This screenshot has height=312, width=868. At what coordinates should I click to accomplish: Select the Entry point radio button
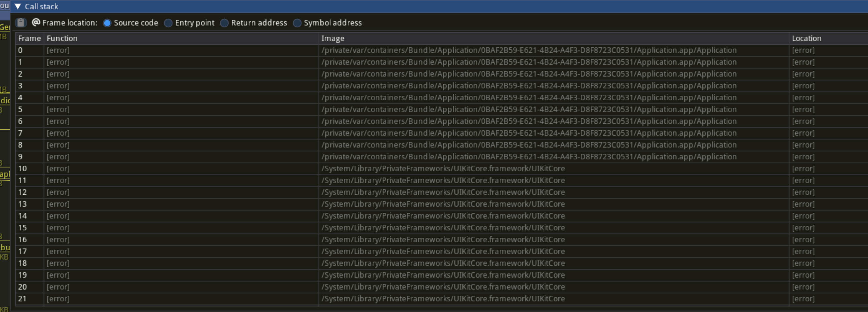168,23
